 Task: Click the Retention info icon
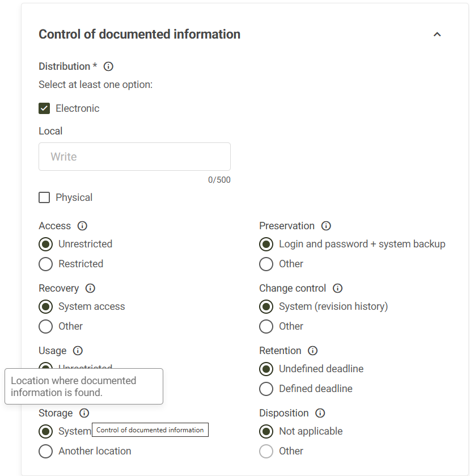(313, 351)
